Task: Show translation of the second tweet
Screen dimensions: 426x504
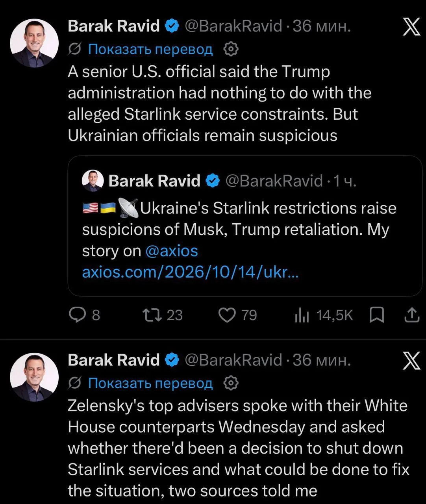Action: tap(150, 383)
